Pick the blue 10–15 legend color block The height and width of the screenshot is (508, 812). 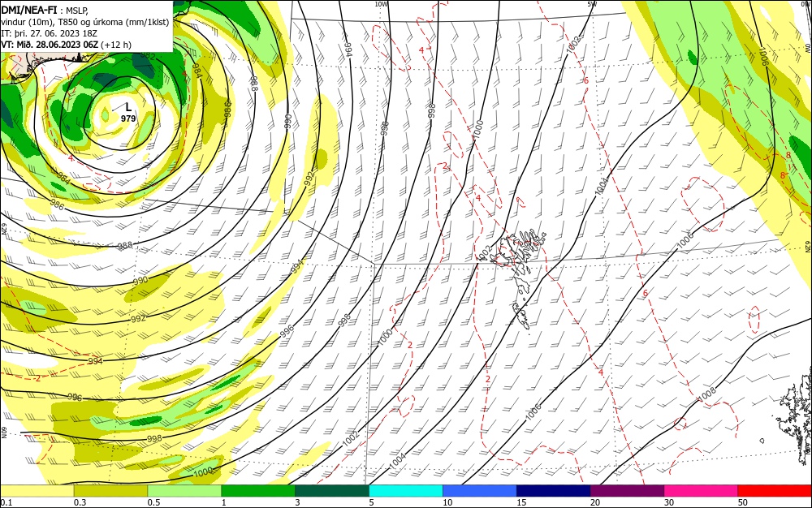(x=480, y=491)
